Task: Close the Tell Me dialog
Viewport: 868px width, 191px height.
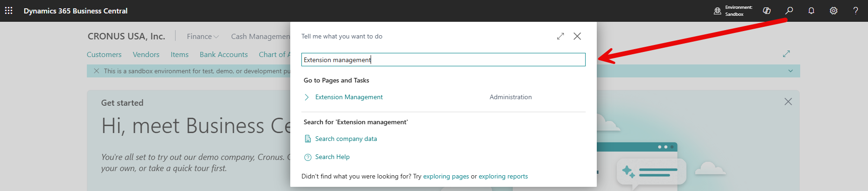Action: pyautogui.click(x=577, y=36)
